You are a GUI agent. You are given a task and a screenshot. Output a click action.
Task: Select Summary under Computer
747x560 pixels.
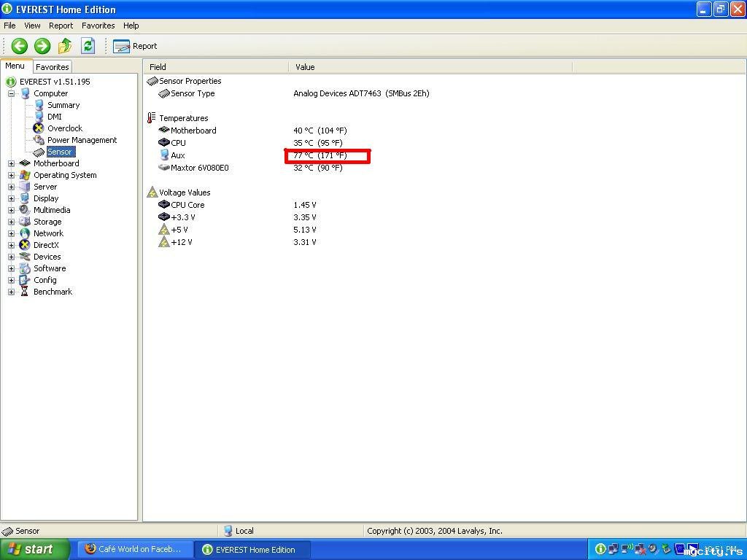point(63,105)
